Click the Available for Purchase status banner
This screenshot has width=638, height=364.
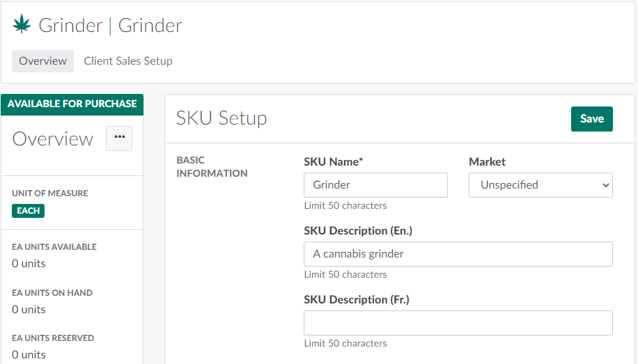point(72,104)
